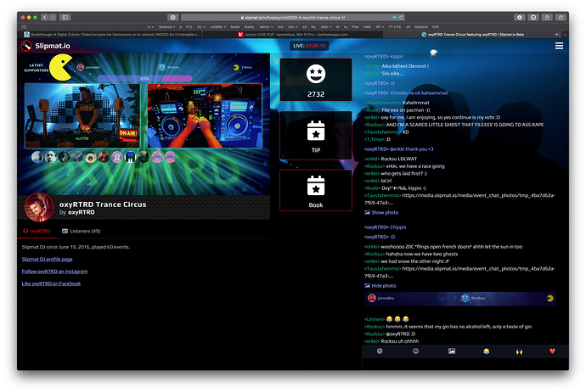Open a new tab with plus button
Image resolution: width=586 pixels, height=392 pixels.
pyautogui.click(x=565, y=34)
